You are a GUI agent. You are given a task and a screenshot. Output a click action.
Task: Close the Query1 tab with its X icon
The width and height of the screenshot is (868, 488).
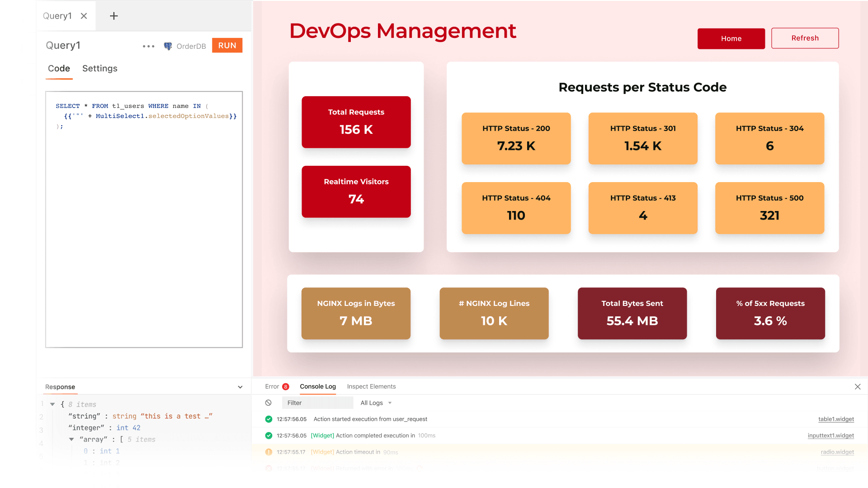[84, 15]
